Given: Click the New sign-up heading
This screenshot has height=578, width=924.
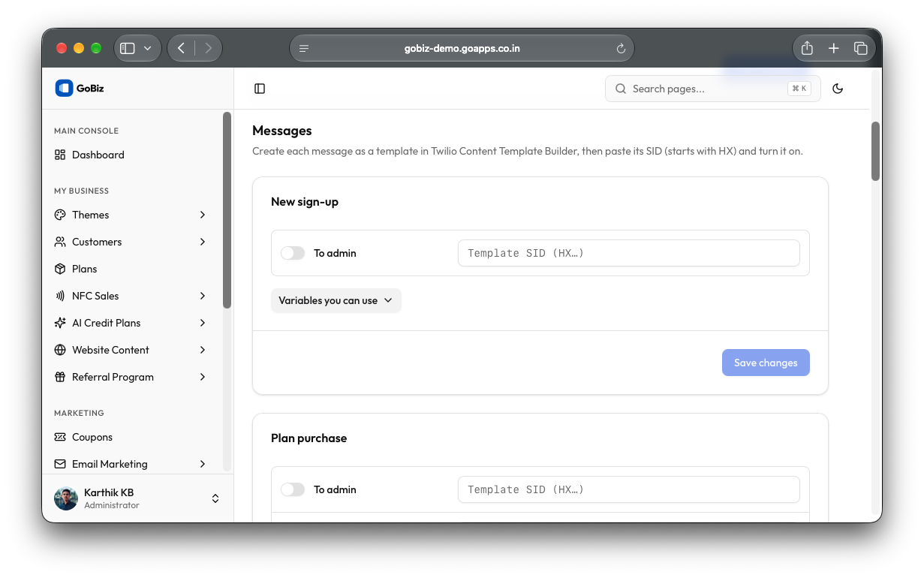Looking at the screenshot, I should (x=305, y=201).
